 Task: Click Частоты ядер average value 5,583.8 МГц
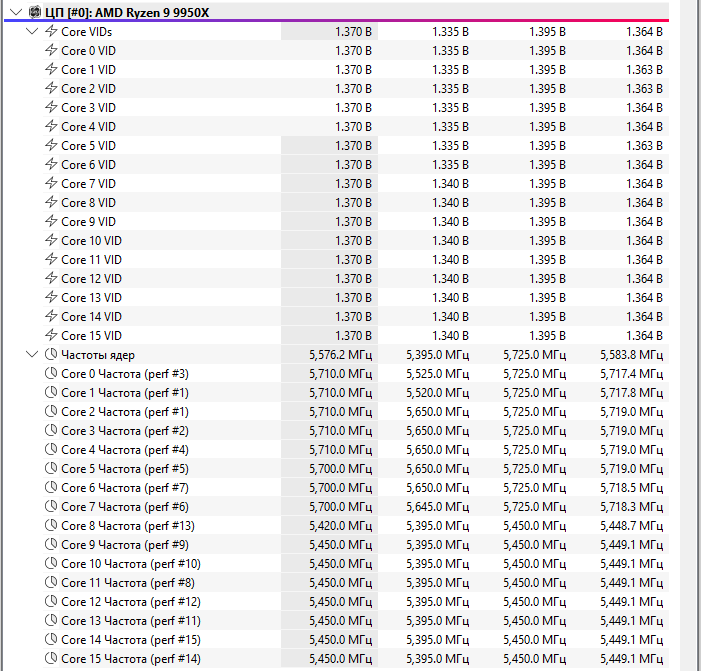point(631,355)
